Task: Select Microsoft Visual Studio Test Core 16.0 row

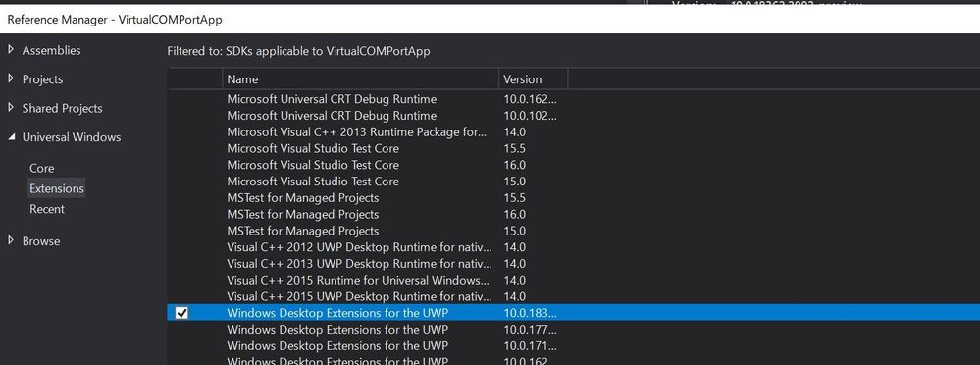Action: (573, 165)
